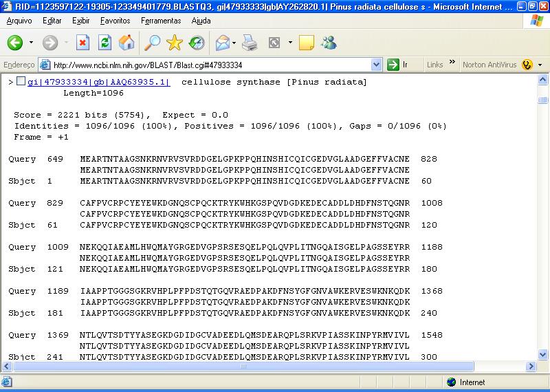Viewport: 550px width, 392px height.
Task: Click the Endereço address bar label
Action: pos(19,65)
